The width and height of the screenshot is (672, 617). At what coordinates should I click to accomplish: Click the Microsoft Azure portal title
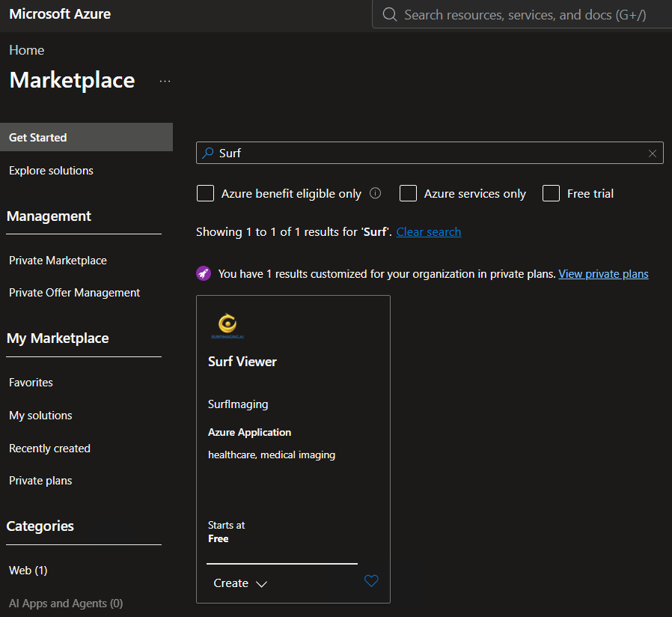click(60, 14)
